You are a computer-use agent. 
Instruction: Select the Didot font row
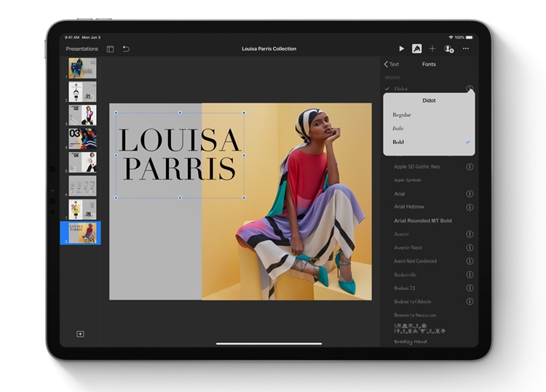coord(429,89)
